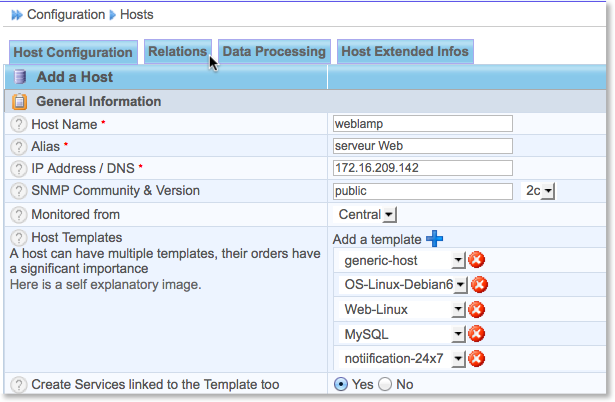
Task: Click the Configuration breadcrumb link
Action: pos(66,15)
